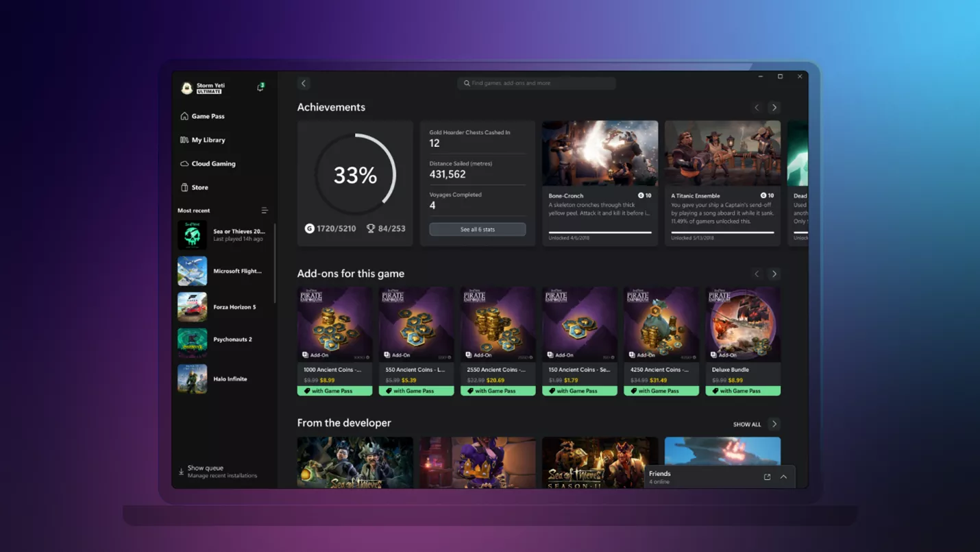Viewport: 980px width, 552px height.
Task: Click the 33% achievement progress ring
Action: (355, 175)
